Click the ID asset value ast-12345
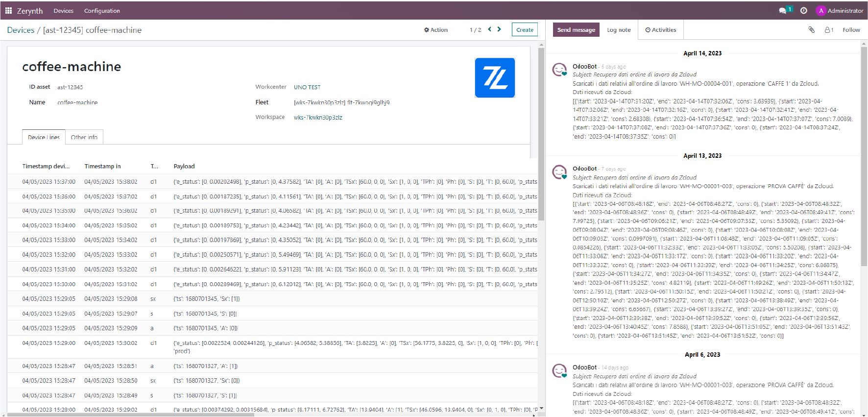The image size is (868, 417). point(70,87)
